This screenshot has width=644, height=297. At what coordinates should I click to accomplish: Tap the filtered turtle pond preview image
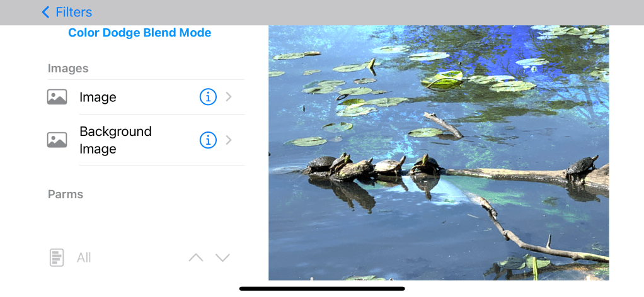(439, 153)
